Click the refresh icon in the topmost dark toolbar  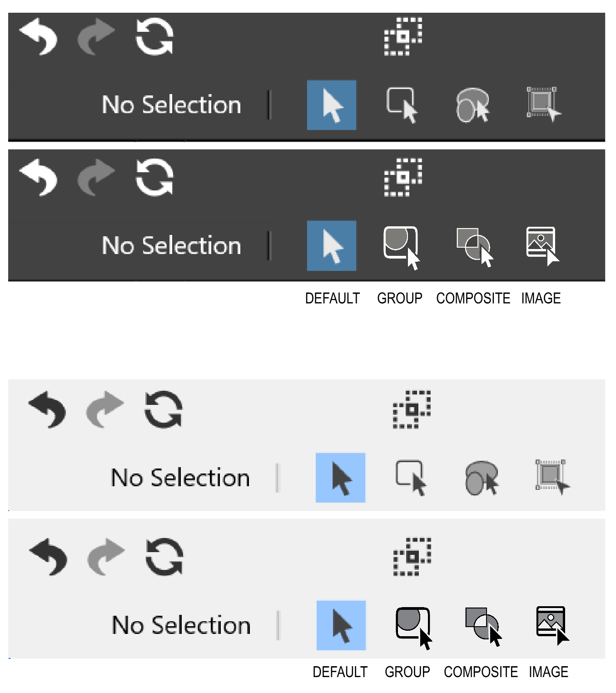(x=154, y=37)
